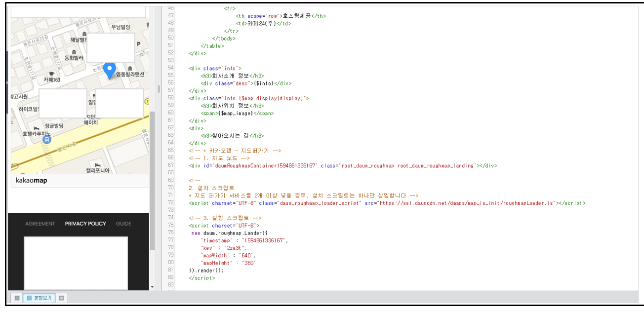The image size is (644, 312).
Task: Click the daumRoughmapContainer1594861336167 id text
Action: click(x=265, y=166)
